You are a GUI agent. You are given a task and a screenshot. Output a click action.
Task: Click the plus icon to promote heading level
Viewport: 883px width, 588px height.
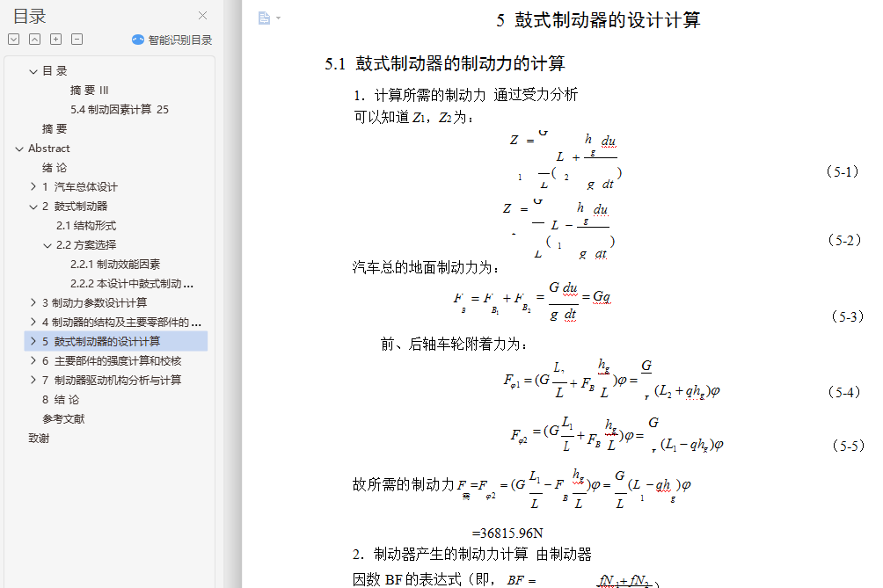pos(55,40)
